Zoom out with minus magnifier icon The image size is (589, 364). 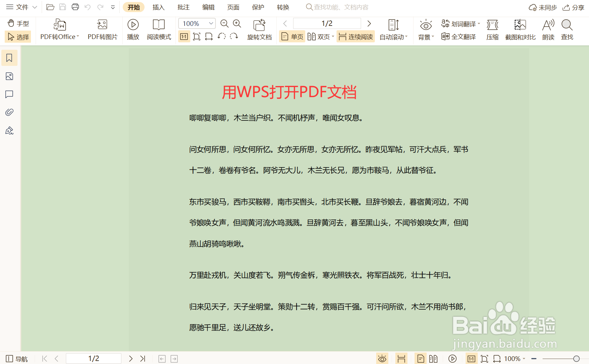click(x=224, y=23)
